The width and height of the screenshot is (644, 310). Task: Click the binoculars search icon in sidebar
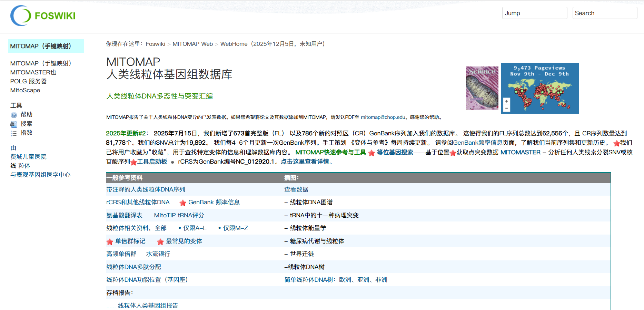(14, 124)
